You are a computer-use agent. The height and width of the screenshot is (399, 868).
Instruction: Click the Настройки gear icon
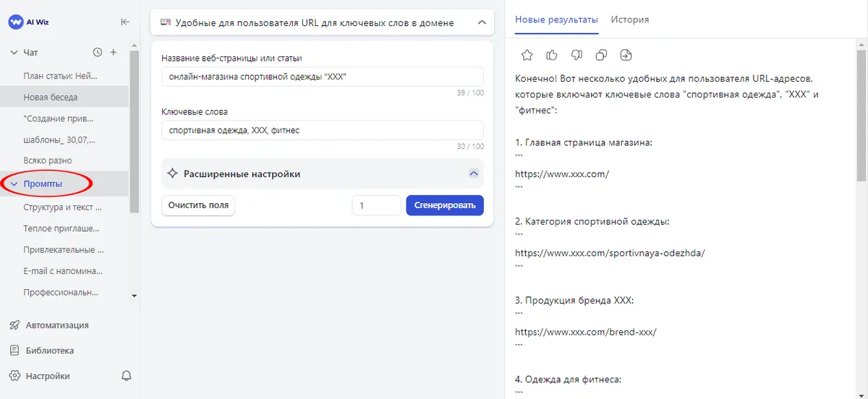(14, 376)
